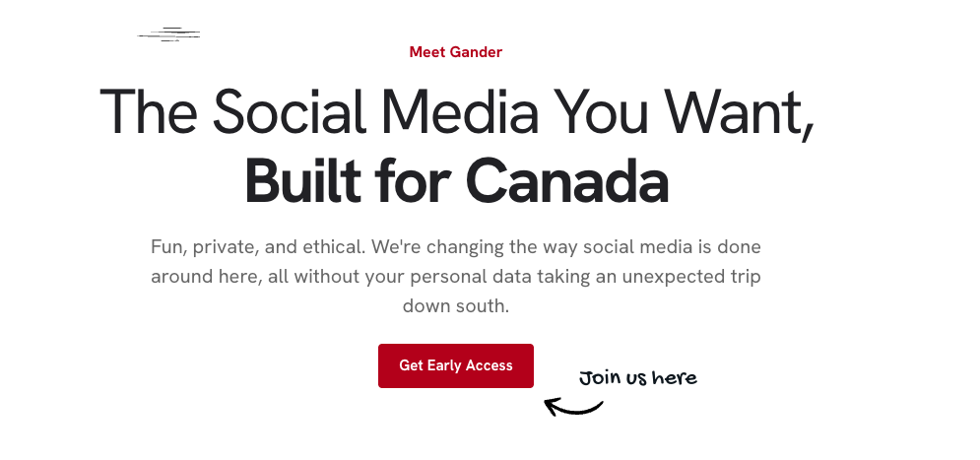Click the down south paragraph line
The width and height of the screenshot is (980, 460).
tap(456, 306)
